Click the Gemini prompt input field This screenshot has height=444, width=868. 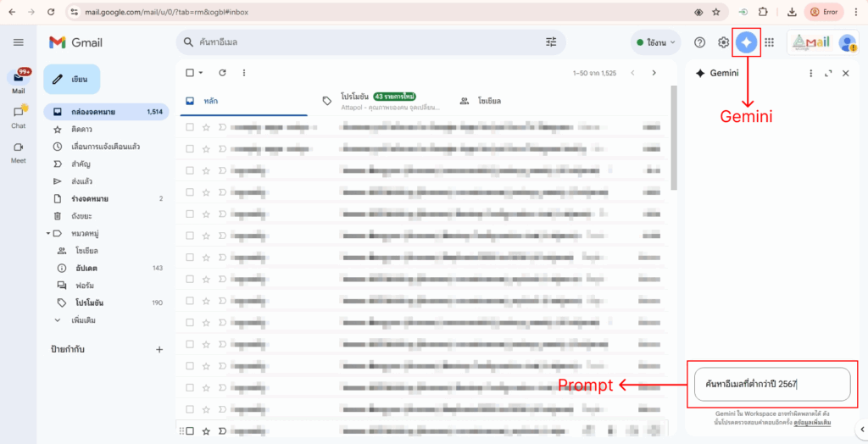click(771, 385)
